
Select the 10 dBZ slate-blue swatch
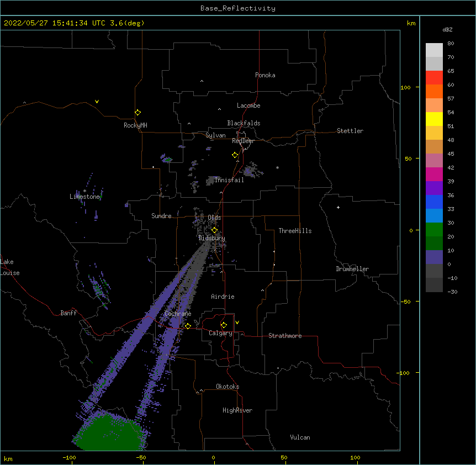[x=434, y=257]
